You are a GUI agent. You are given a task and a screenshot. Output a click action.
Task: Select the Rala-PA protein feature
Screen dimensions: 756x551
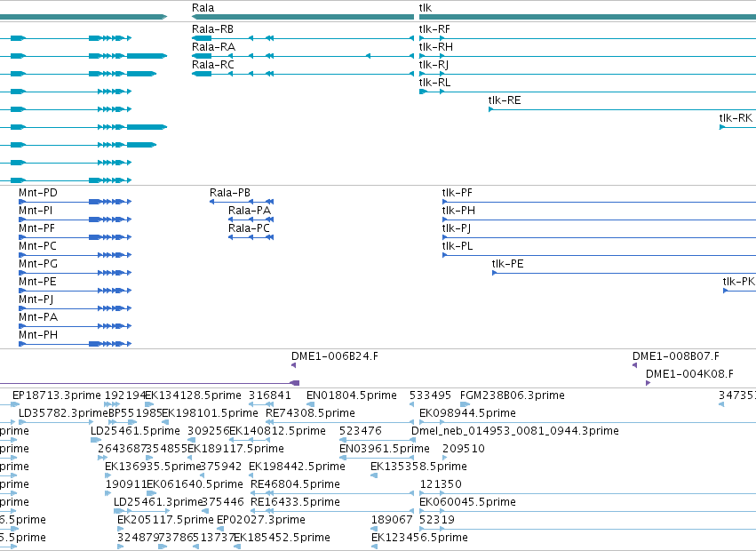[251, 220]
